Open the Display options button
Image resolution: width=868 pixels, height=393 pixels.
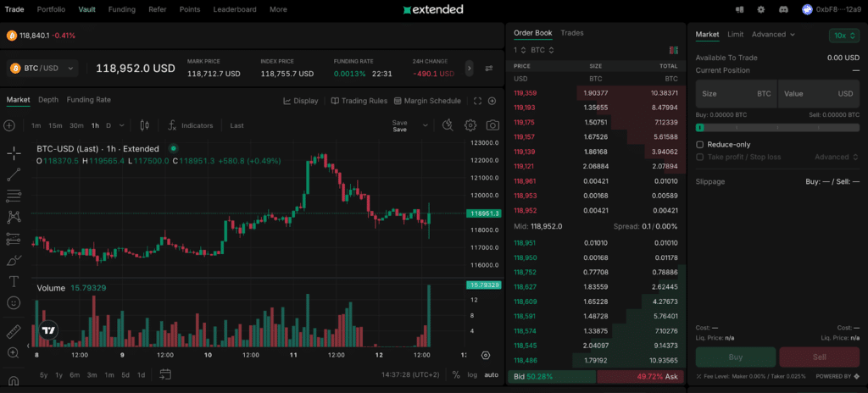[301, 101]
